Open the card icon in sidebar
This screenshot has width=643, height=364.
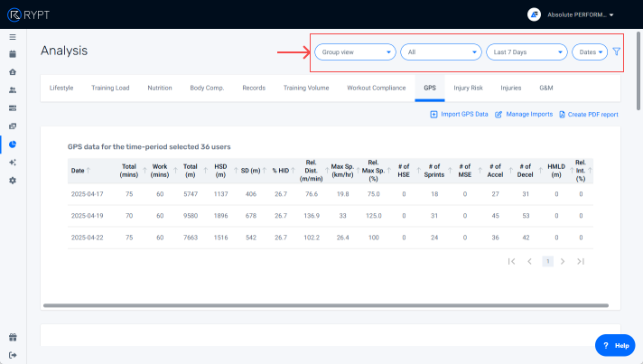click(13, 108)
